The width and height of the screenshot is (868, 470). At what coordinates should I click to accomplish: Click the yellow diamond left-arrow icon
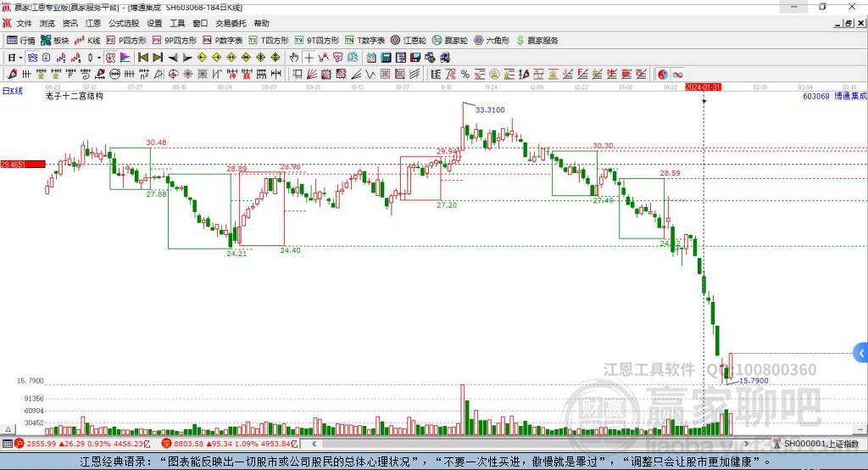(x=202, y=58)
